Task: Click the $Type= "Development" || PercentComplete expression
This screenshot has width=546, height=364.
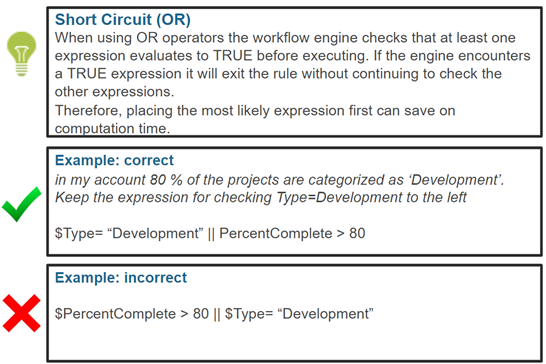Action: pyautogui.click(x=210, y=233)
